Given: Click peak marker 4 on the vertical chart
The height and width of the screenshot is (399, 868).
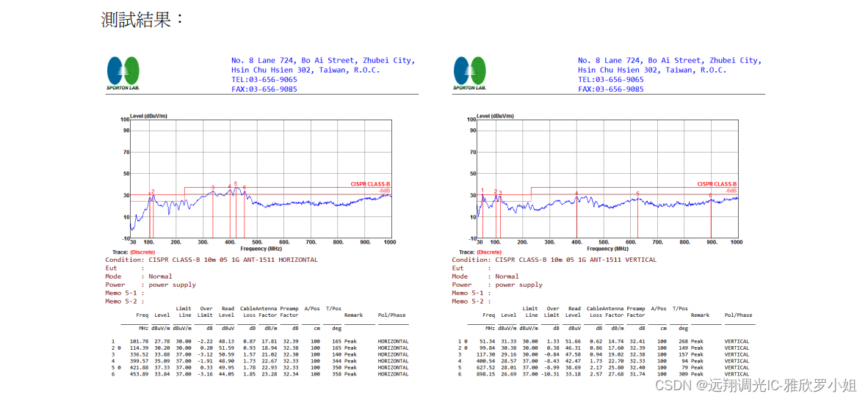Looking at the screenshot, I should coord(576,194).
